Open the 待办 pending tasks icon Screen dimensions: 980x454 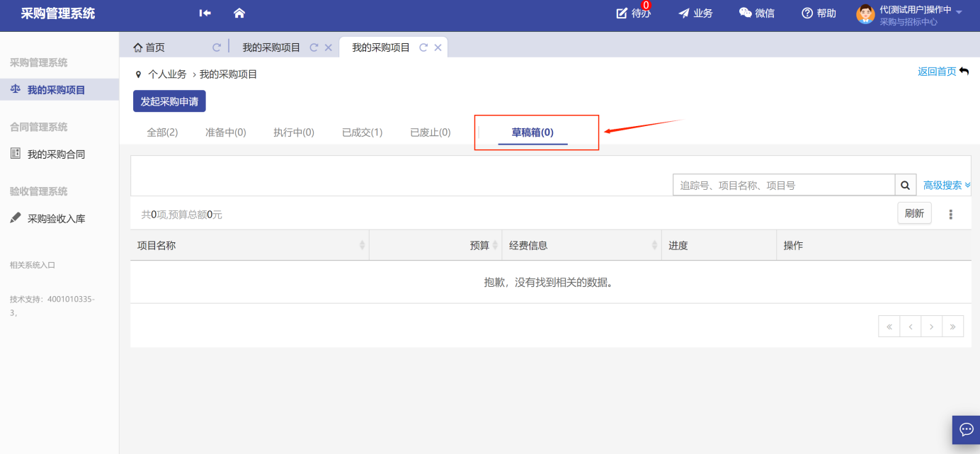pyautogui.click(x=622, y=13)
